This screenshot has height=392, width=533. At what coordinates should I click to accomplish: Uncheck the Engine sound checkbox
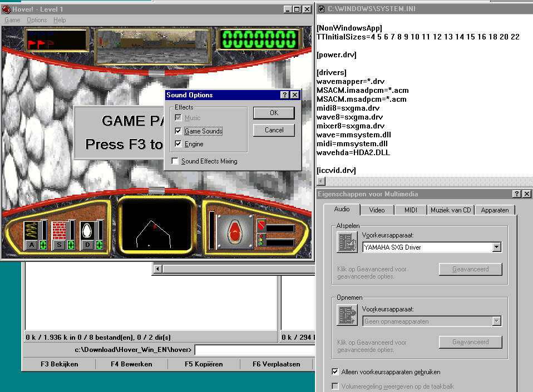click(x=178, y=143)
